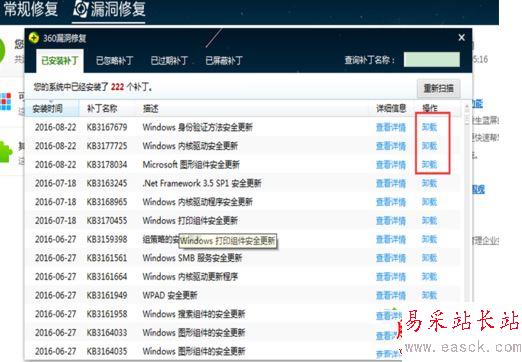Viewport: 522px width, 362px height.
Task: Select the KB3164035 patch name
Action: tap(107, 351)
